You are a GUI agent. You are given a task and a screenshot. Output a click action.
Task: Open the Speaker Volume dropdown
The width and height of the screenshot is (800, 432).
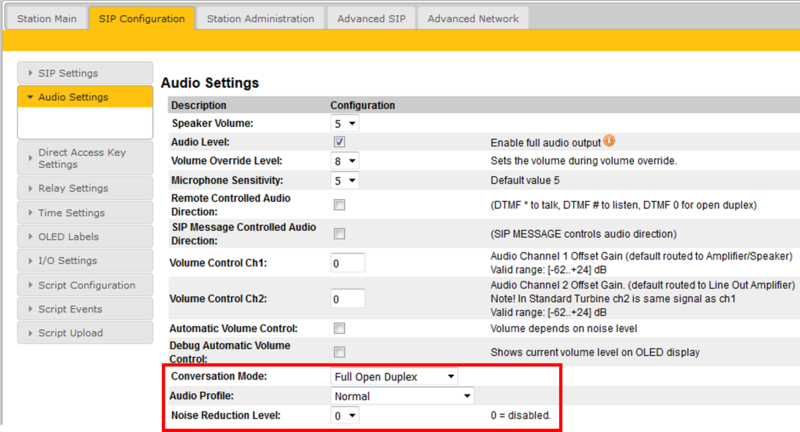tap(345, 123)
